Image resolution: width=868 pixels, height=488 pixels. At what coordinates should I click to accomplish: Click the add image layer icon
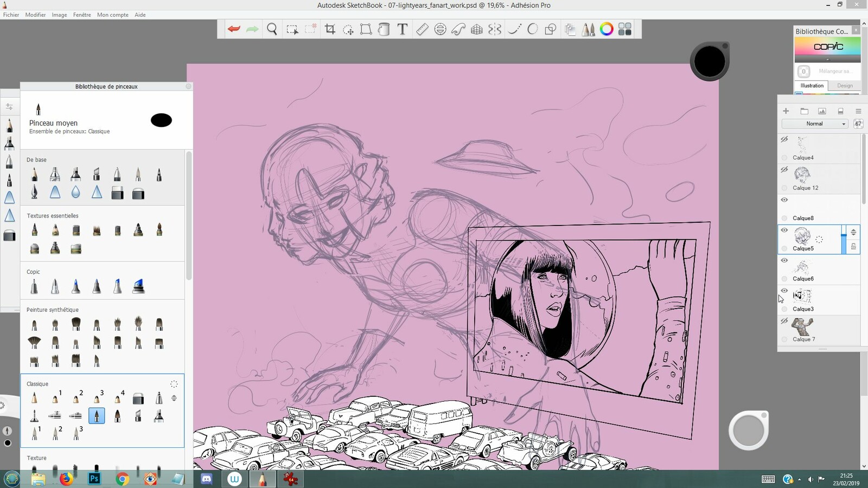(x=822, y=111)
